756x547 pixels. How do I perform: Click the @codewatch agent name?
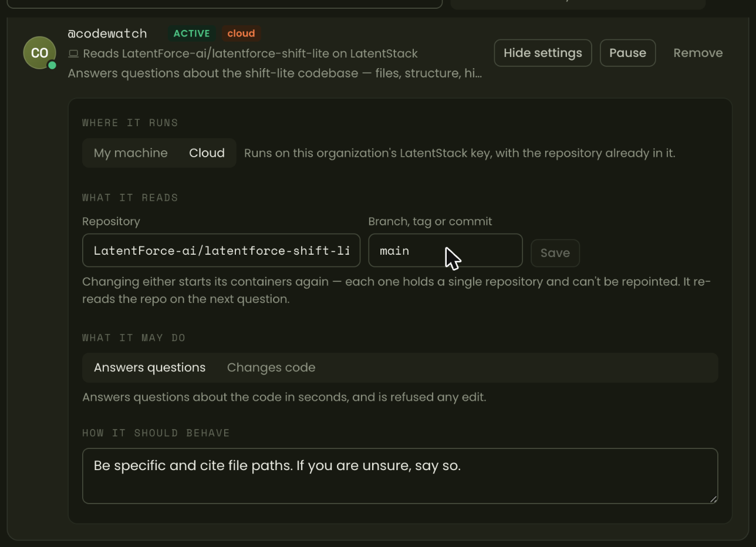coord(107,33)
